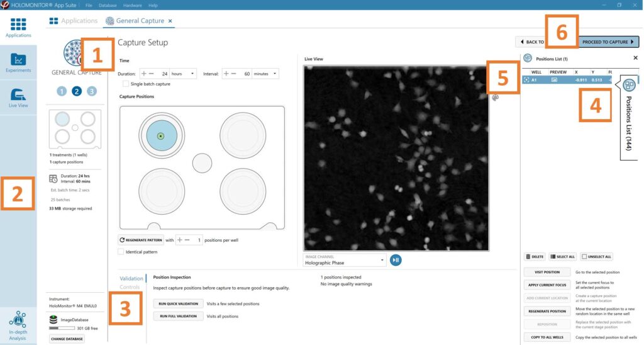Enable Single batch capture checkbox
644x345 pixels.
[126, 84]
